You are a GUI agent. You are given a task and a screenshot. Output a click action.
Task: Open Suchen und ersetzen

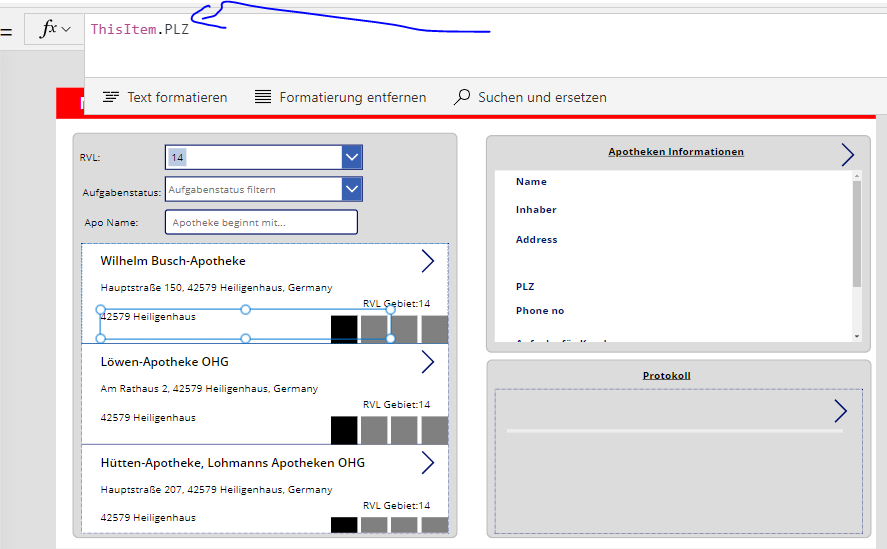[x=530, y=97]
